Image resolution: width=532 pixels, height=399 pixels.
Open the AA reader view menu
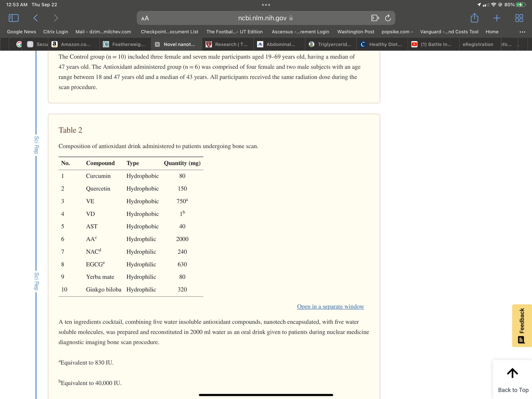pyautogui.click(x=145, y=18)
